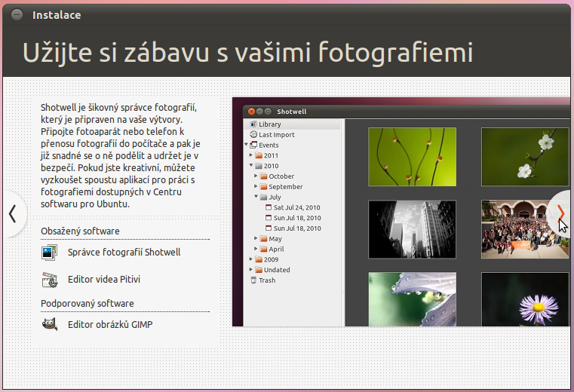
Task: Click the Library icon in the Shotwell sidebar
Action: click(253, 124)
